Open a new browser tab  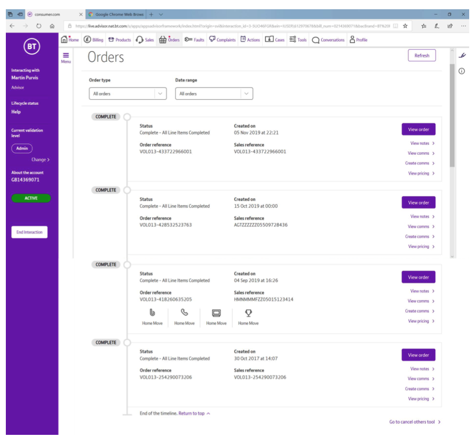point(151,14)
